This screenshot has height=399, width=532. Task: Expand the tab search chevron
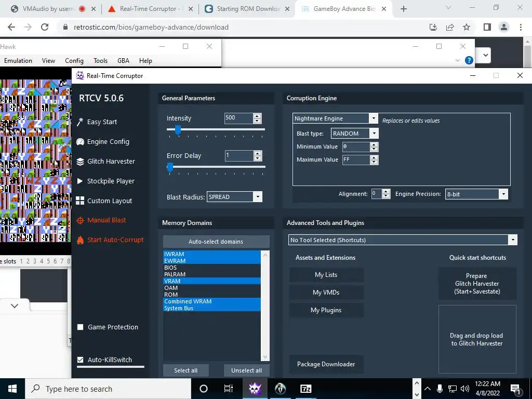448,7
